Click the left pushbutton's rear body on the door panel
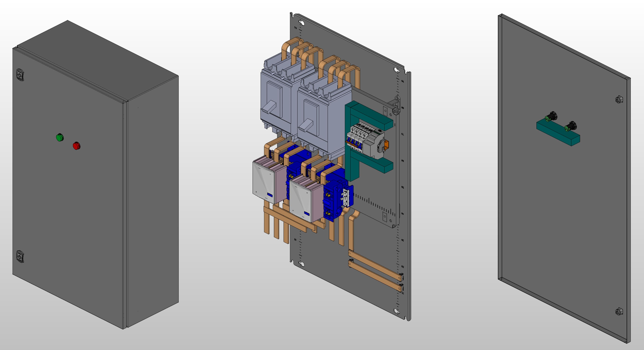 click(551, 117)
